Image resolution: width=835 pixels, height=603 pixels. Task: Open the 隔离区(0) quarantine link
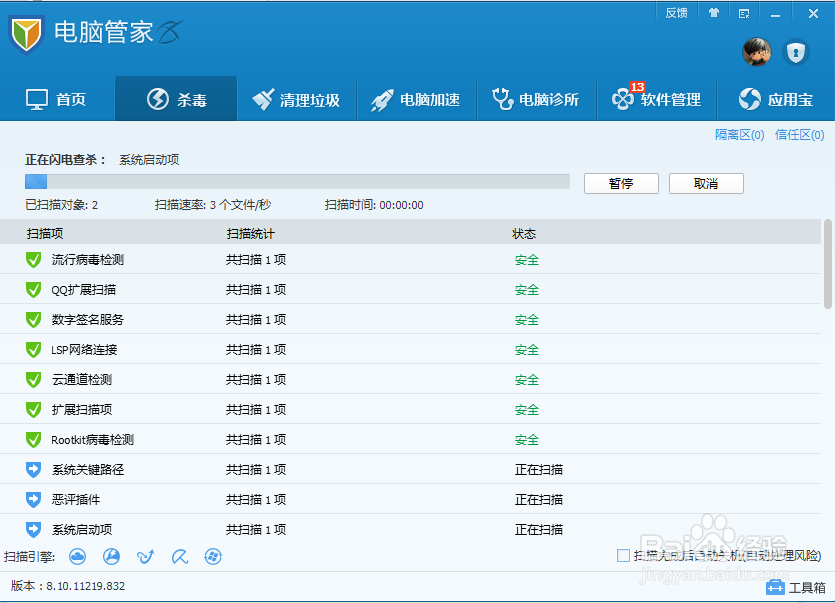(738, 133)
